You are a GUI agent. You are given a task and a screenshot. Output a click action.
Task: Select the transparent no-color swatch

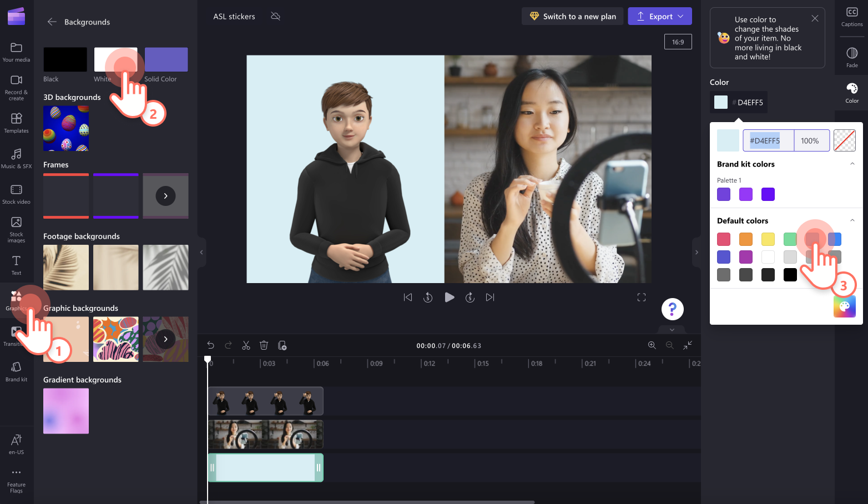click(845, 140)
